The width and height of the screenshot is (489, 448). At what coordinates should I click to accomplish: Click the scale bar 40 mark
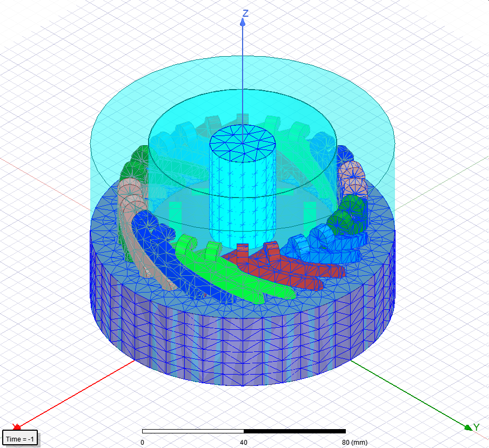pyautogui.click(x=244, y=443)
